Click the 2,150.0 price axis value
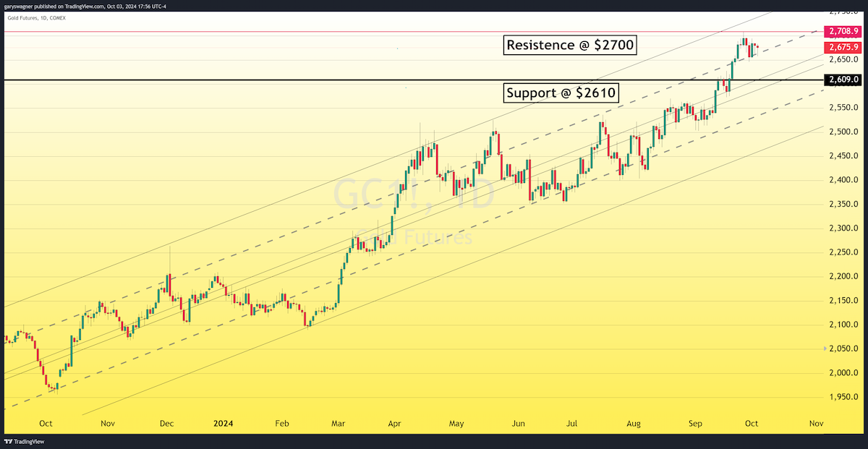This screenshot has width=868, height=449. tap(843, 301)
